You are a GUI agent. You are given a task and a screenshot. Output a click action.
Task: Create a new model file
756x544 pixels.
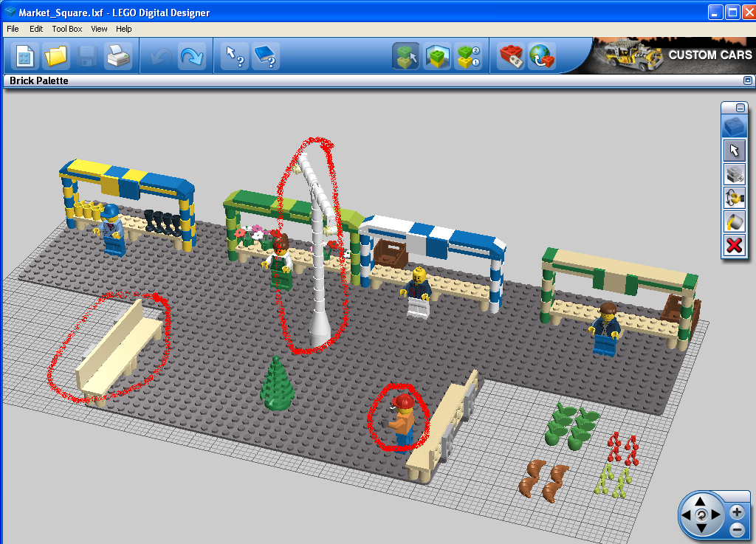click(24, 56)
